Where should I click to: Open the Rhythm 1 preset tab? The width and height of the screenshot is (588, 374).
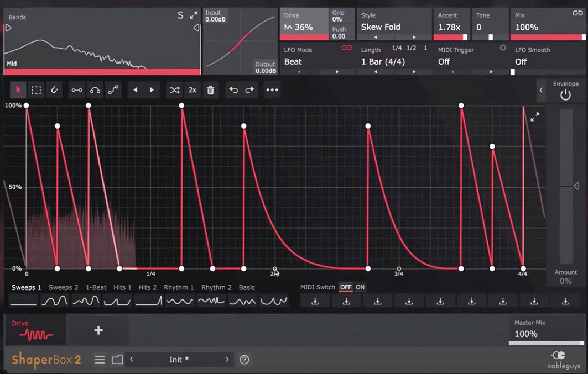(x=179, y=287)
